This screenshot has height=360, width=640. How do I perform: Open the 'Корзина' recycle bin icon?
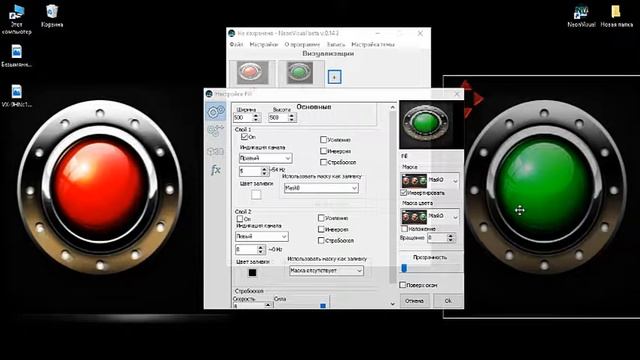(x=52, y=16)
